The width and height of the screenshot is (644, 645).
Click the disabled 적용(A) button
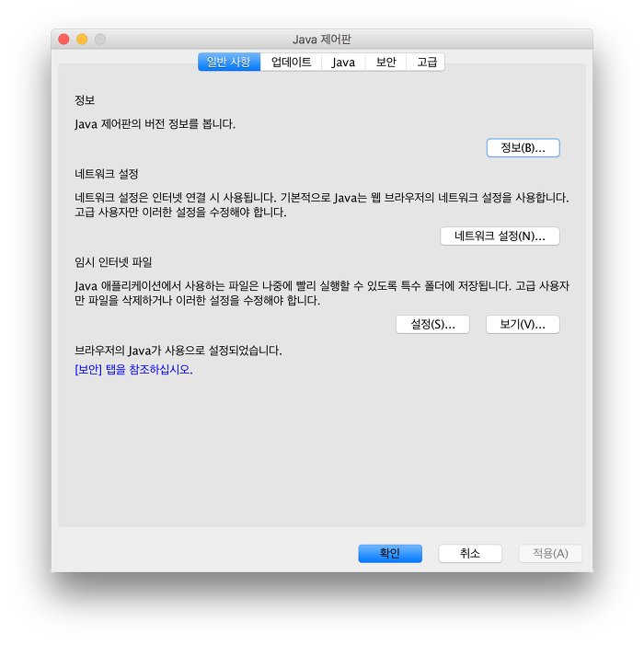(550, 553)
